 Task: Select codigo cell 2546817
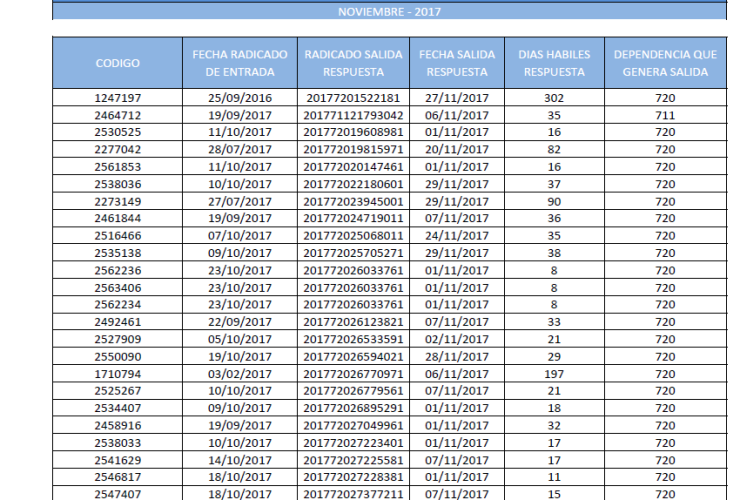pyautogui.click(x=118, y=477)
